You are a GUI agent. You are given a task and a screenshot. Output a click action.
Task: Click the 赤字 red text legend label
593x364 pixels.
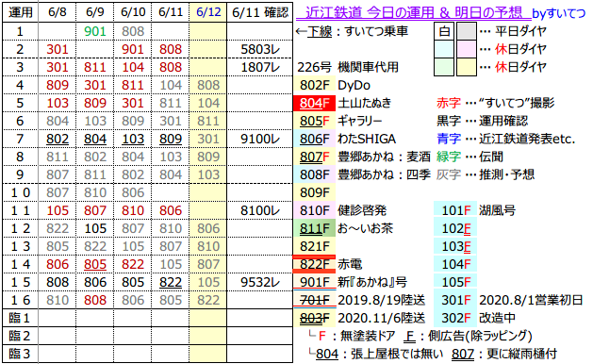pos(449,103)
